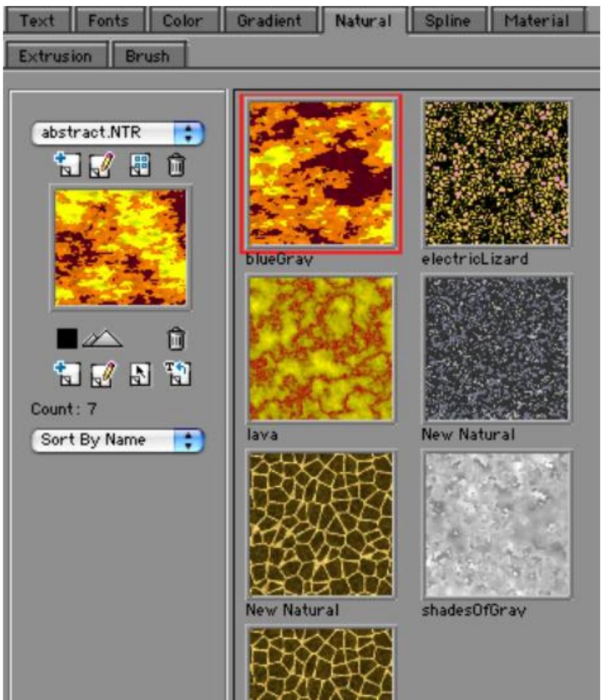605x700 pixels.
Task: Switch to the Material tab
Action: tap(536, 21)
